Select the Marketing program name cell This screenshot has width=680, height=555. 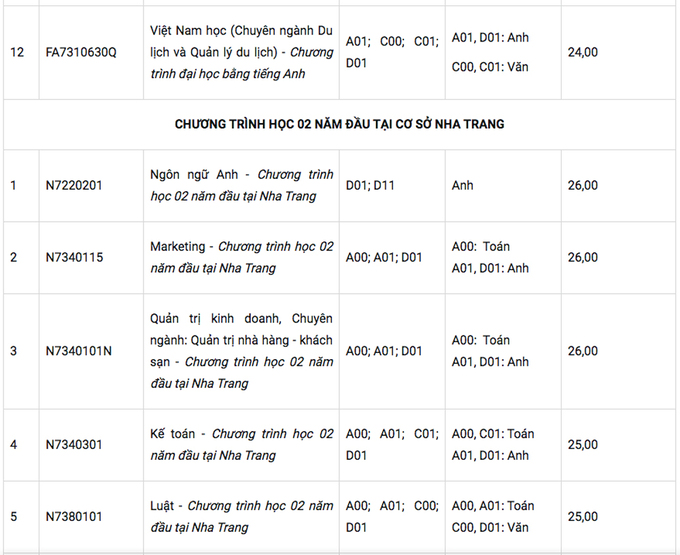pyautogui.click(x=241, y=257)
